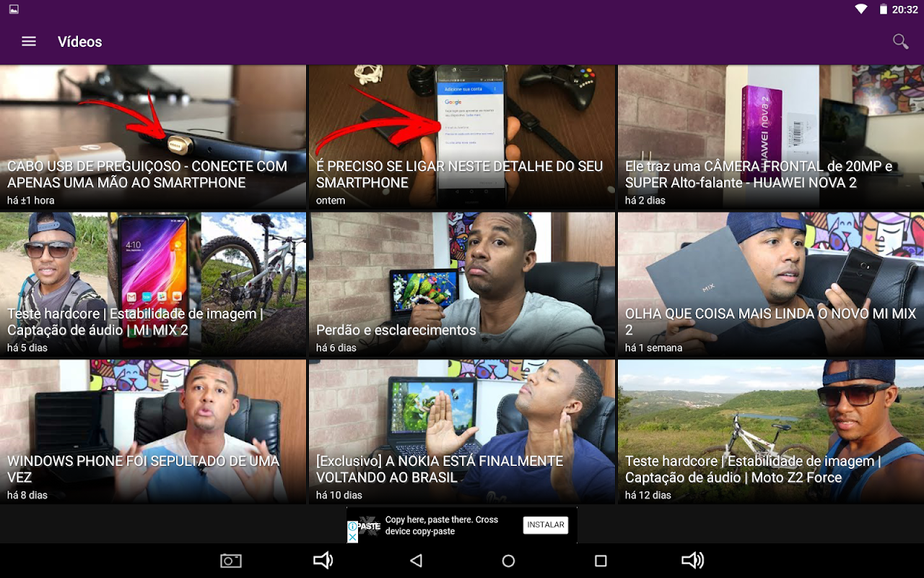Click the 'há 2 dias' timestamp
This screenshot has width=924, height=578.
click(x=645, y=200)
